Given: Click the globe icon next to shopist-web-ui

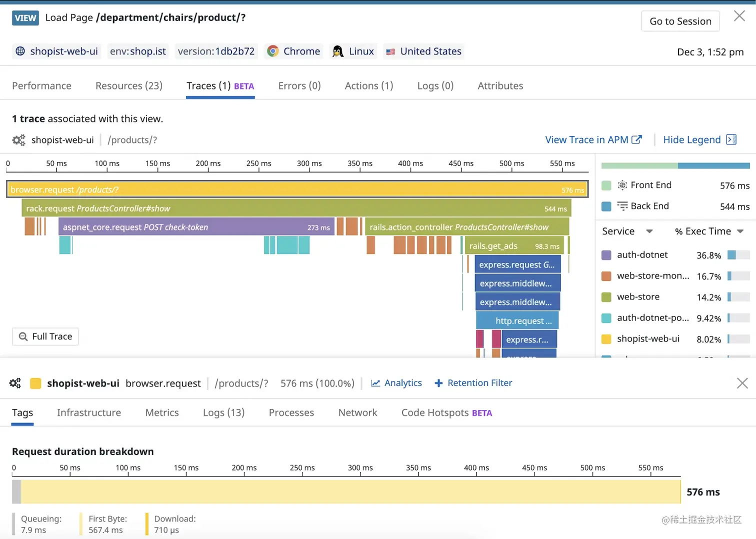Looking at the screenshot, I should click(20, 51).
